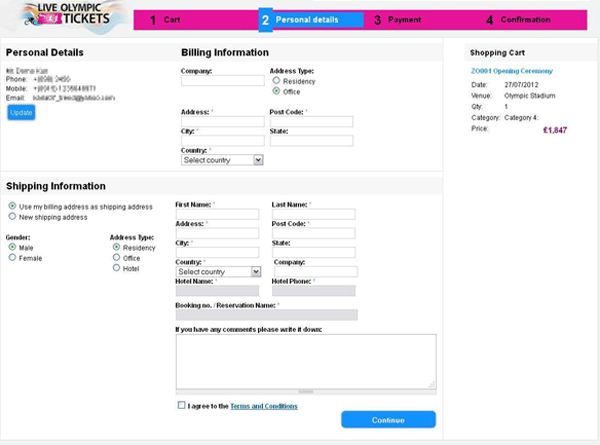This screenshot has height=445, width=600.
Task: Select Office billing address type
Action: 276,91
